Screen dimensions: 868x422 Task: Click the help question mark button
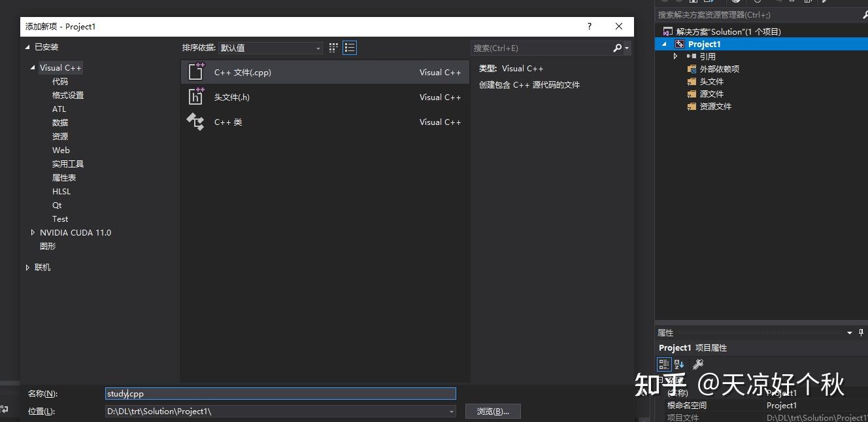click(589, 26)
